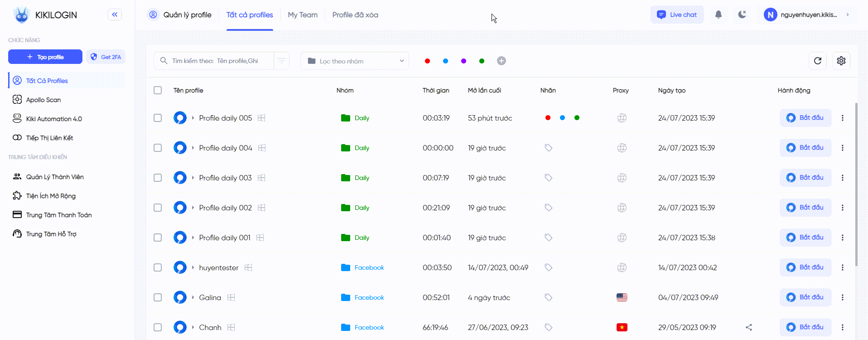The width and height of the screenshot is (868, 340).
Task: Open more actions for Profile daily 004
Action: pyautogui.click(x=842, y=148)
